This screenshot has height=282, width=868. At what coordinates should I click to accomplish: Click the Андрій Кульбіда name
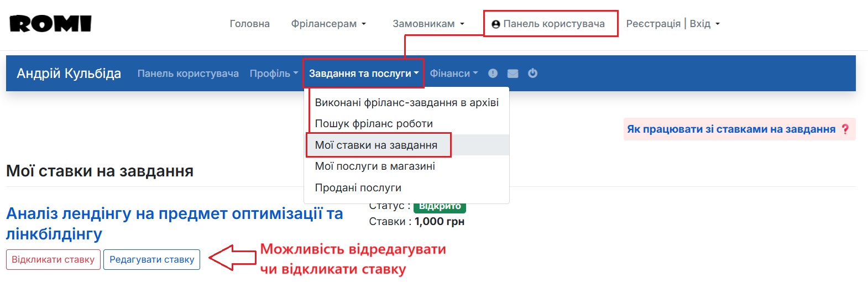click(x=69, y=74)
